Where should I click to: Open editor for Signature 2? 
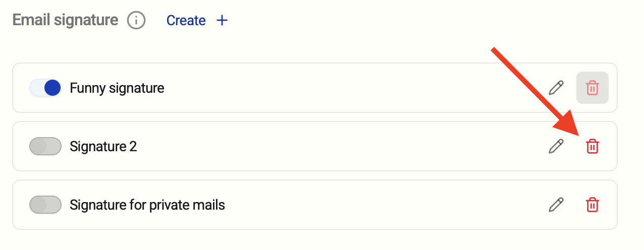tap(556, 147)
